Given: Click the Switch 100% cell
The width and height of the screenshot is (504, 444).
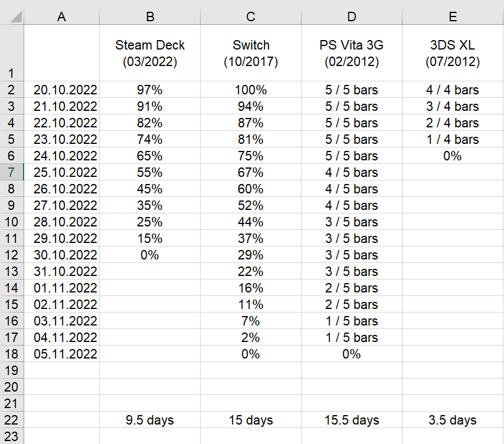Looking at the screenshot, I should coord(251,90).
